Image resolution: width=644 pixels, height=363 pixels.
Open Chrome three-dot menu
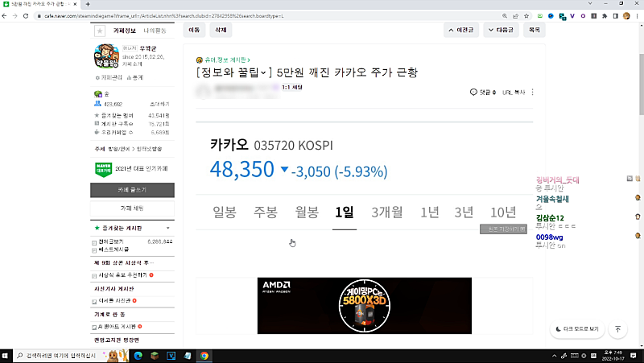point(638,16)
